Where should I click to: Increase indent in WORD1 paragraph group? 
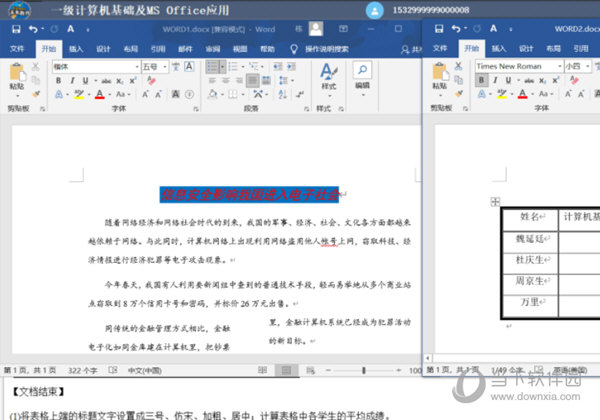[x=292, y=67]
